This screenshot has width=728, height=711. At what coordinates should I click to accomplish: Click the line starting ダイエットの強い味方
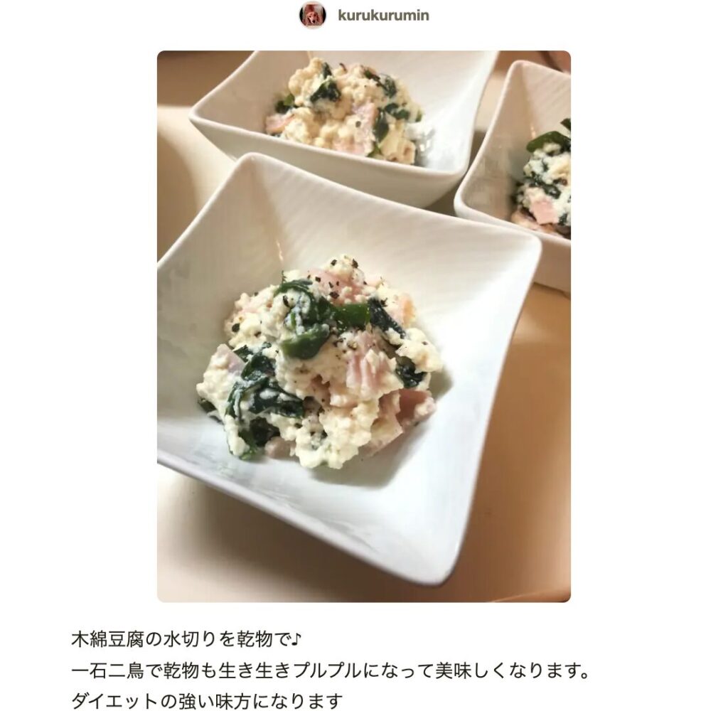[x=207, y=701]
